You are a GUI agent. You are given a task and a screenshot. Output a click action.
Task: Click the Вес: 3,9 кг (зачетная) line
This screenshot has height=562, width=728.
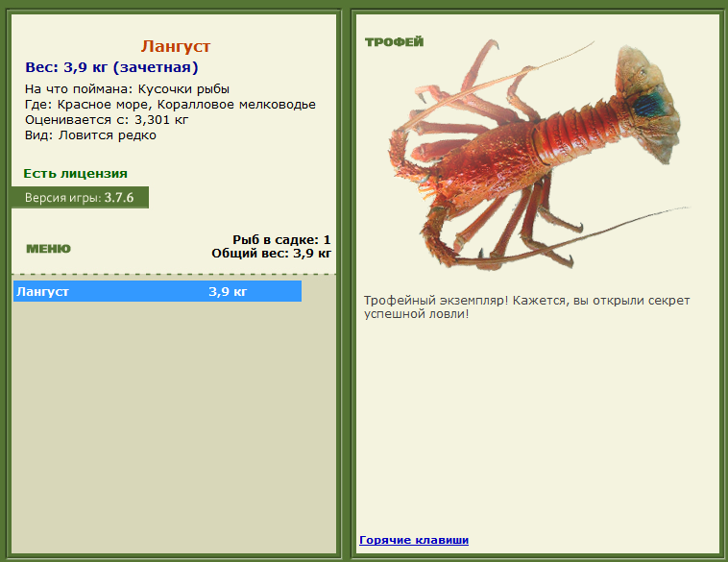tap(111, 67)
